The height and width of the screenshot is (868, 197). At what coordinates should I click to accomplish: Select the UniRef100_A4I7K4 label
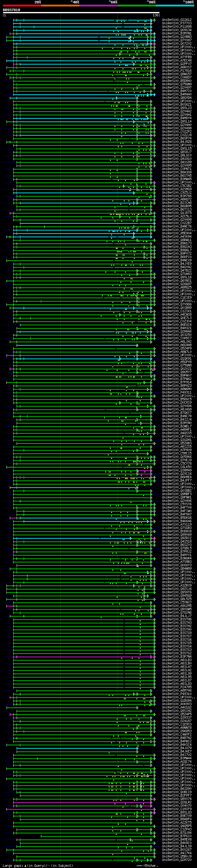click(177, 854)
